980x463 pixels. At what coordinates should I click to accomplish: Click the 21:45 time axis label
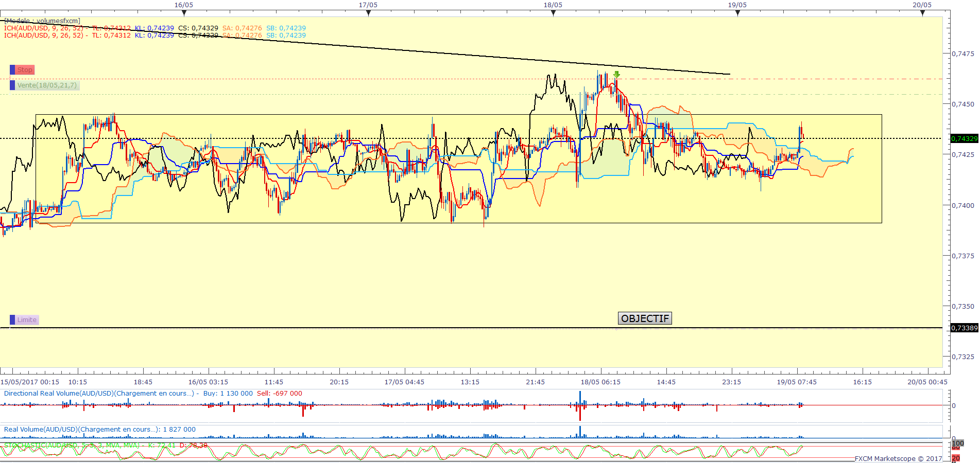[536, 382]
